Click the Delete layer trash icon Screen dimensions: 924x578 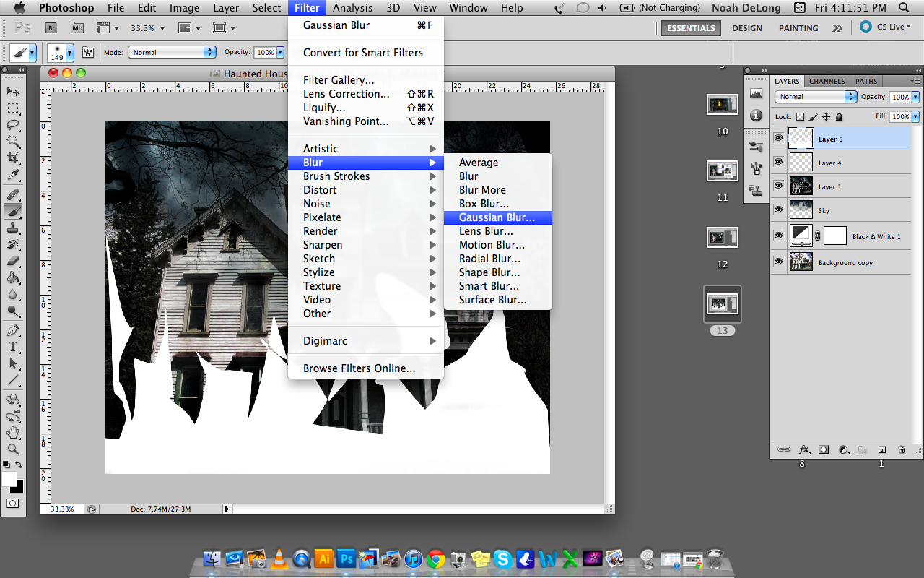click(x=902, y=449)
